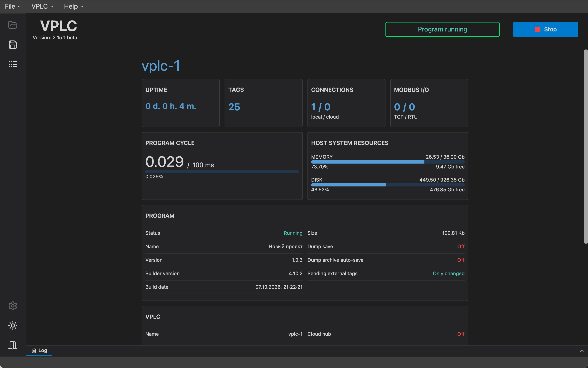This screenshot has height=368, width=588.
Task: Click 476.85 Gb free disk text
Action: coord(447,190)
